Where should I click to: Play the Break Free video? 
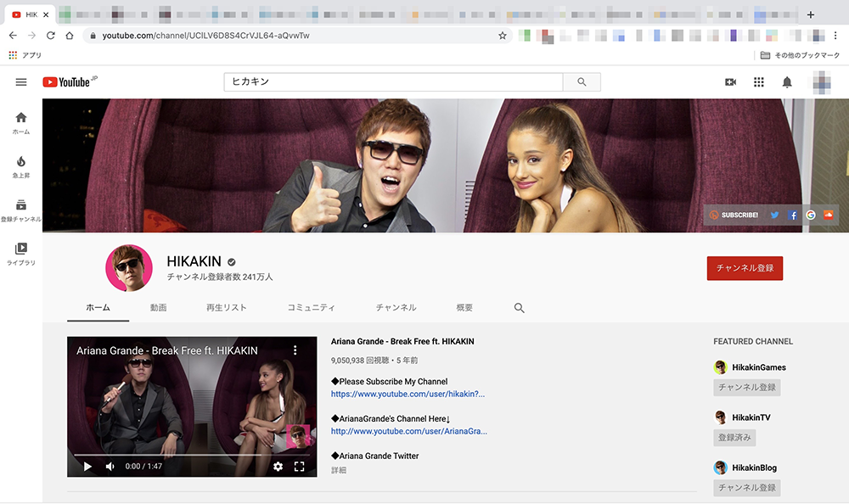click(87, 466)
